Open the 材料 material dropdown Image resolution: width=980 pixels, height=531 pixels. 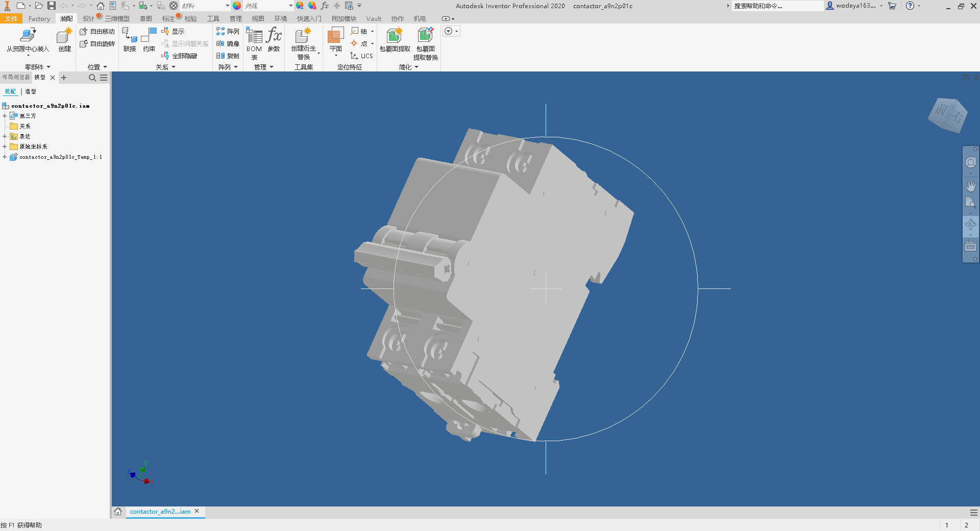pyautogui.click(x=227, y=6)
